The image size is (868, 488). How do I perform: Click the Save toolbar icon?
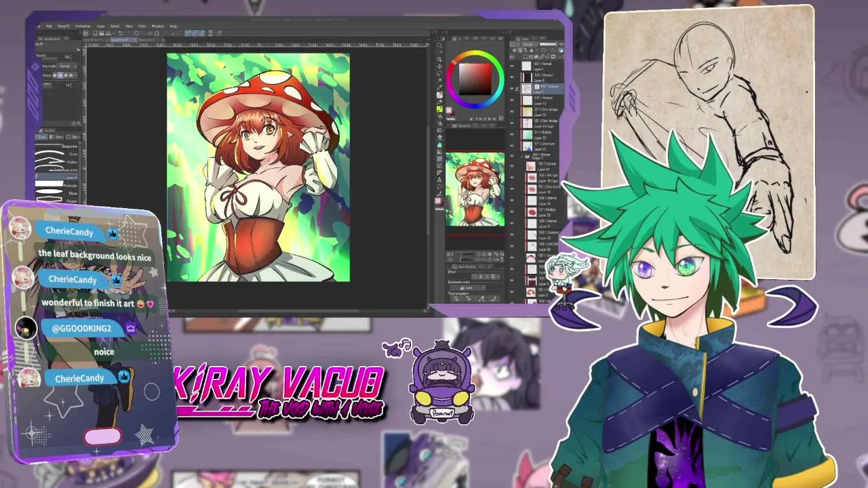pos(108,33)
